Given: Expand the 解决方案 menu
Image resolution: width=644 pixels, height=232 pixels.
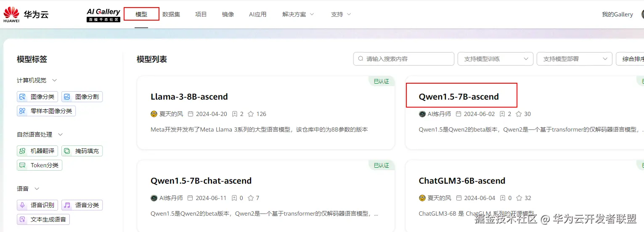Looking at the screenshot, I should click(x=298, y=14).
